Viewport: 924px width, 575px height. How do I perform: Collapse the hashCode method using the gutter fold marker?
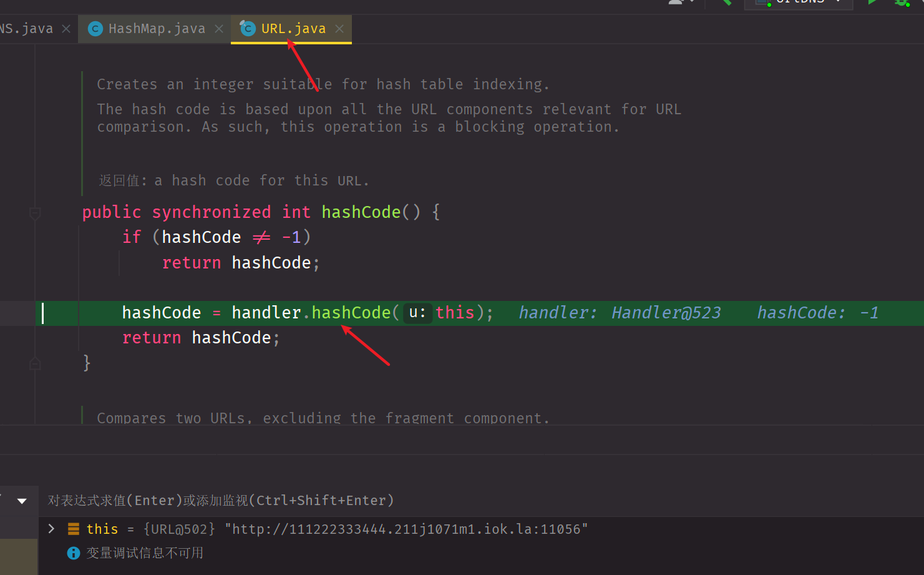click(x=35, y=213)
